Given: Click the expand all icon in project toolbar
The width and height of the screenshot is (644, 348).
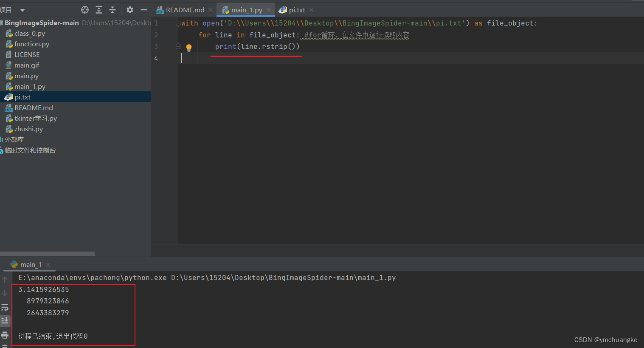Looking at the screenshot, I should (x=99, y=10).
